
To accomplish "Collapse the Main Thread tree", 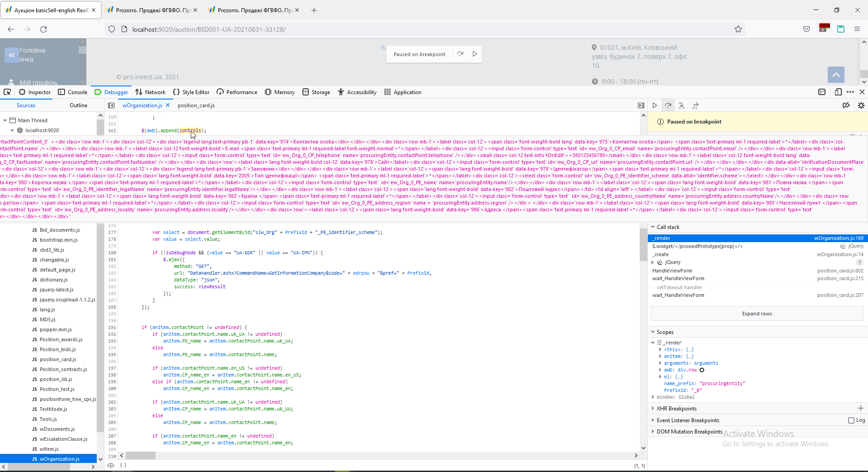I will [x=5, y=120].
